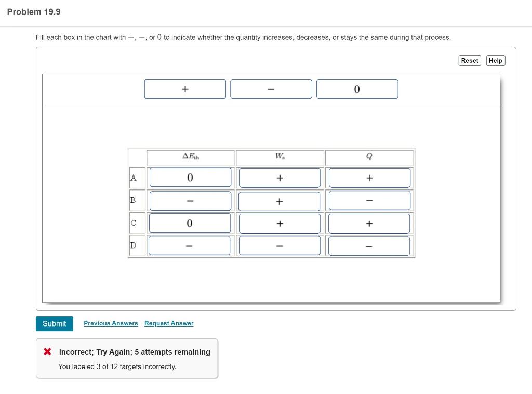Click 'Incorrect; Try Again' feedback message
This screenshot has height=394, width=532.
tap(135, 352)
